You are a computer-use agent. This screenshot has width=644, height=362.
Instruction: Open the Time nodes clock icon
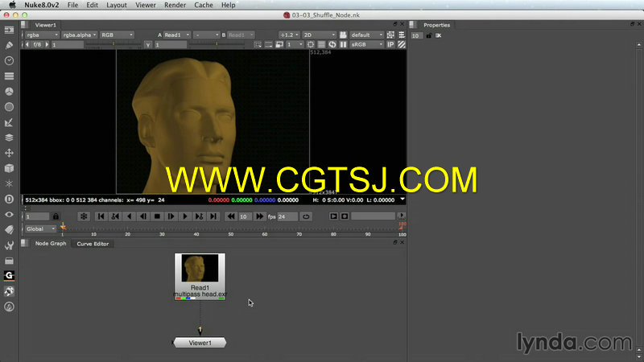coord(9,61)
